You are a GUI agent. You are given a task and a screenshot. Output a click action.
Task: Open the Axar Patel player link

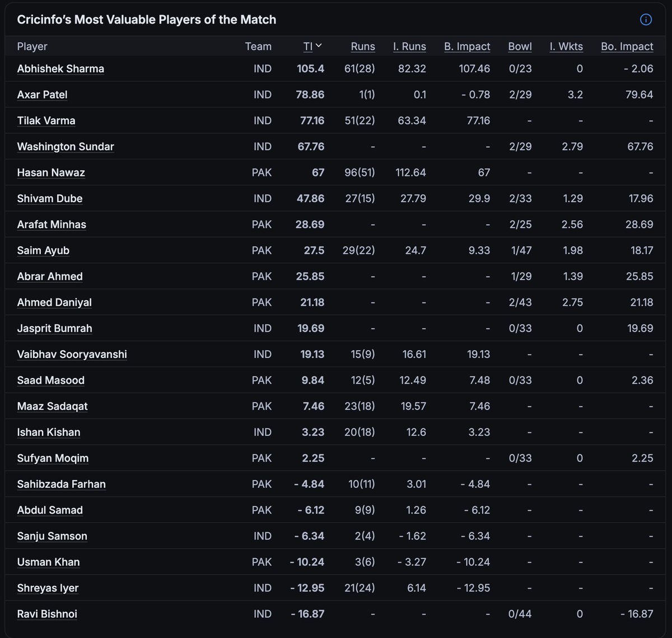(42, 95)
